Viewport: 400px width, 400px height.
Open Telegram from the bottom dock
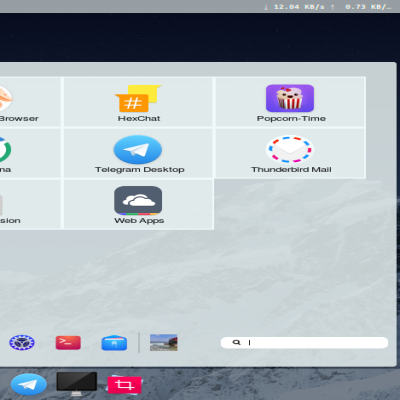tap(29, 384)
